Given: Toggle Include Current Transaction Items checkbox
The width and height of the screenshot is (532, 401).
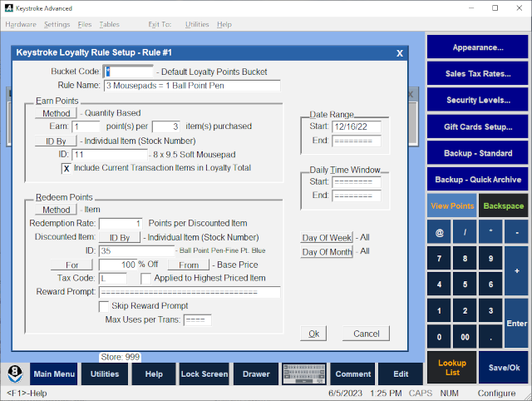Looking at the screenshot, I should click(67, 168).
